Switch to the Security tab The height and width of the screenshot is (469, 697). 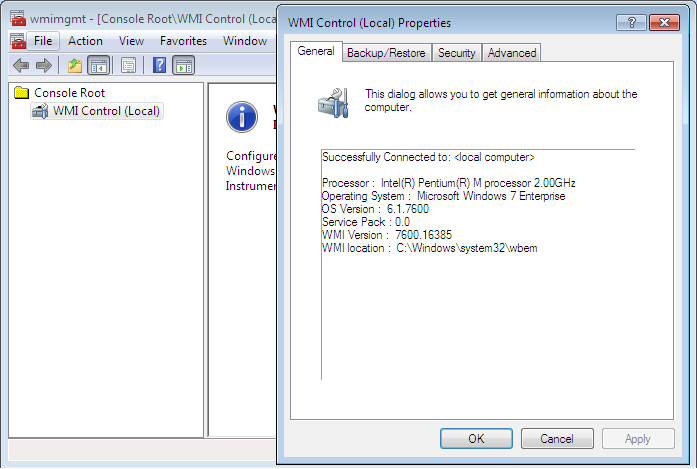tap(456, 53)
